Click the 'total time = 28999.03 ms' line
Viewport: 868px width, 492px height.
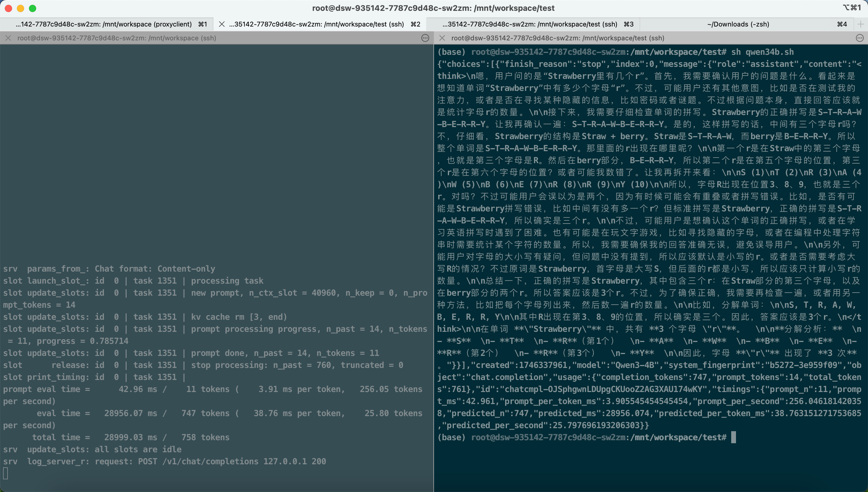[x=131, y=437]
